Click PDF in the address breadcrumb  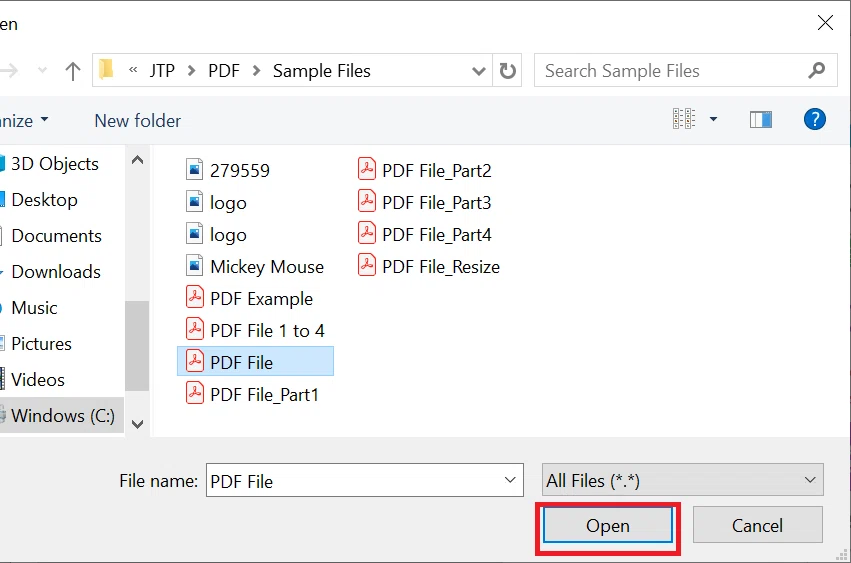224,71
